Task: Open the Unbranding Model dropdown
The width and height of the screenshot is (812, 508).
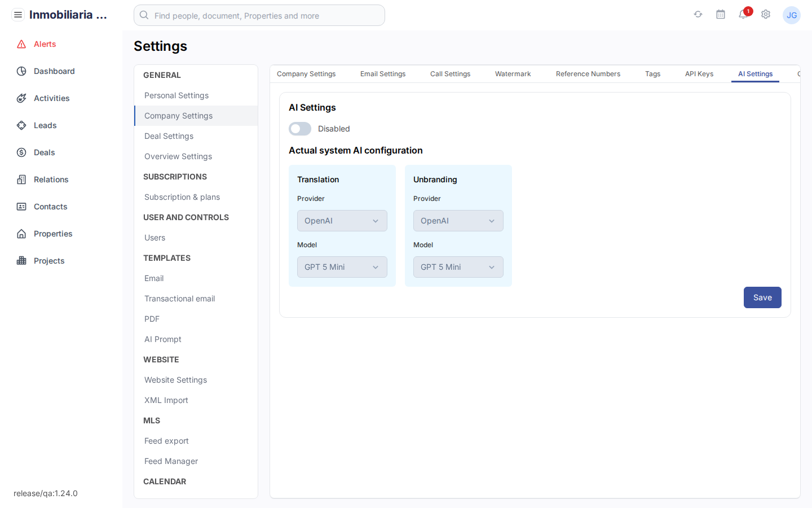Action: (458, 266)
